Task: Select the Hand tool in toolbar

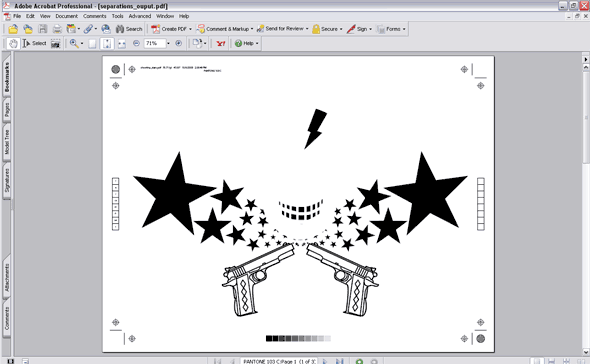Action: coord(13,44)
